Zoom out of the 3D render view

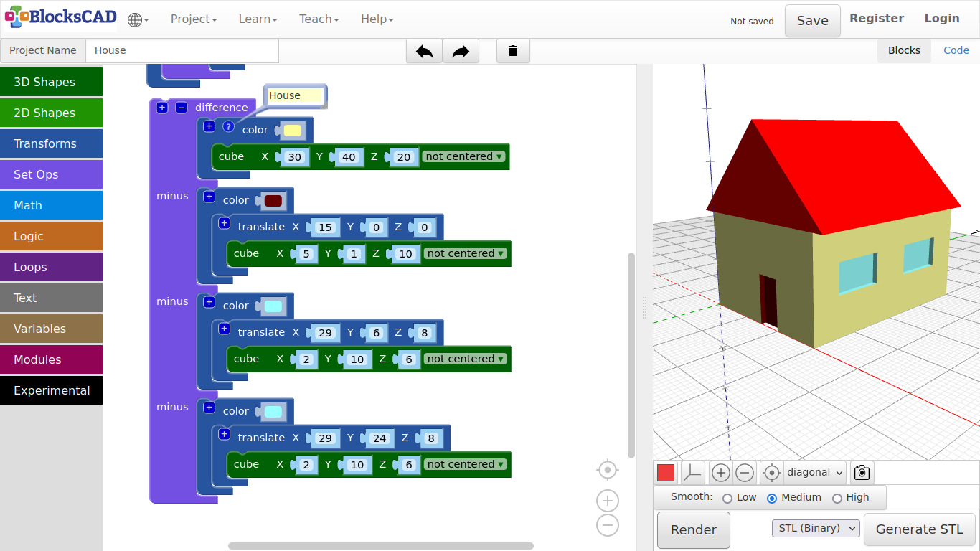[745, 473]
